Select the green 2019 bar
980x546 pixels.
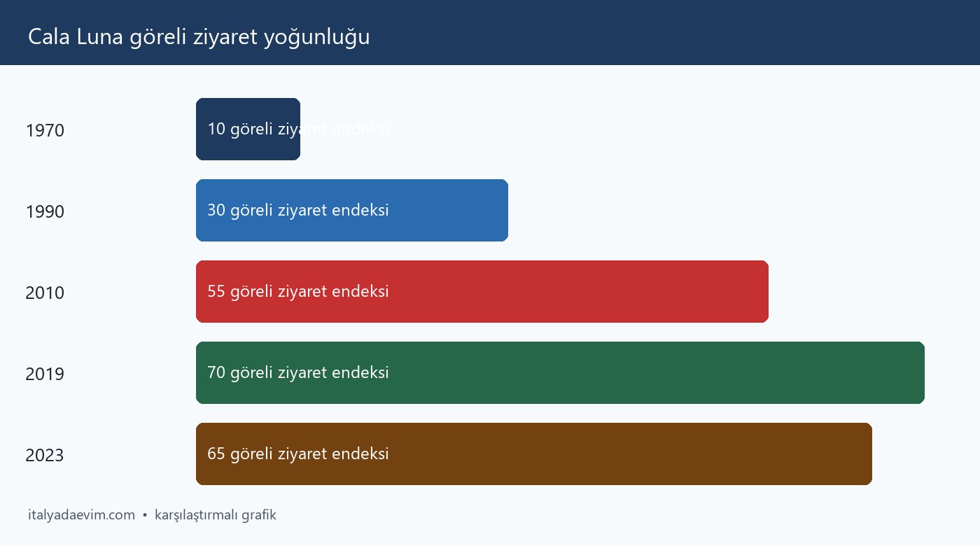(x=560, y=372)
